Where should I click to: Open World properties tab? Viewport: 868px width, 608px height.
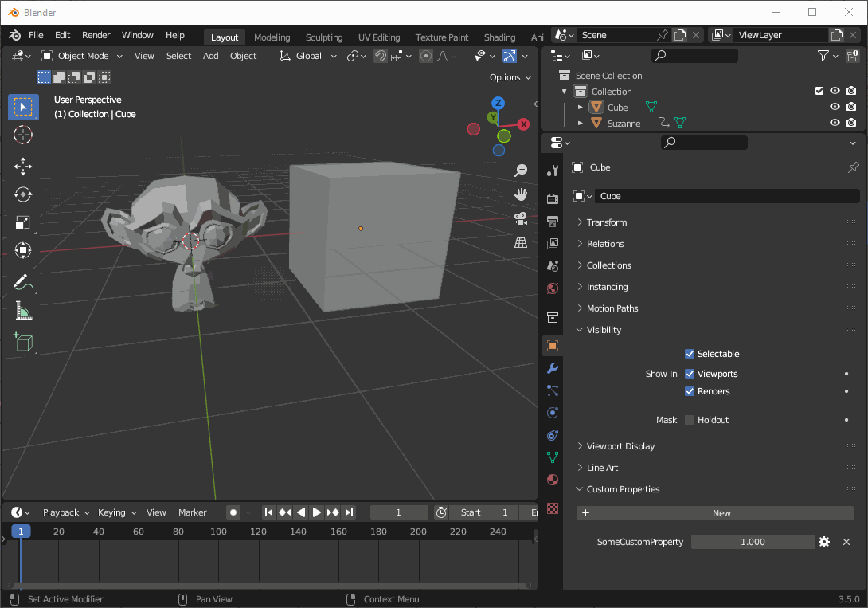tap(553, 288)
